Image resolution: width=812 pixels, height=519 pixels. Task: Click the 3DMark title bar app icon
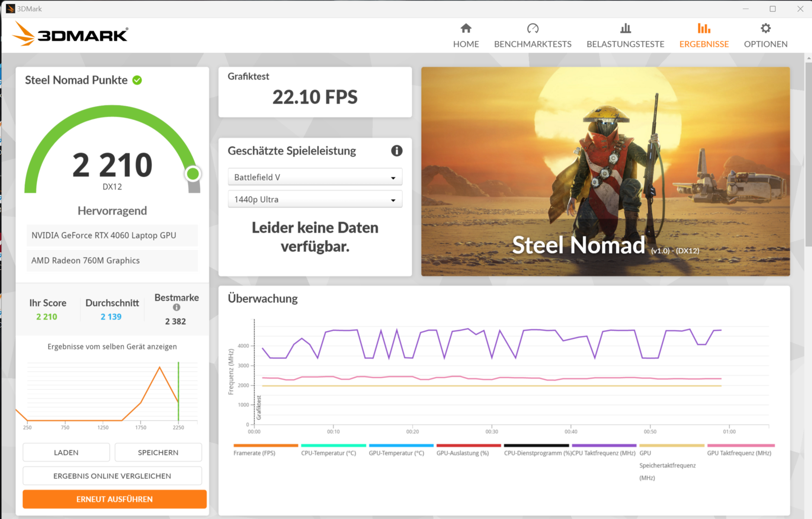[x=10, y=9]
